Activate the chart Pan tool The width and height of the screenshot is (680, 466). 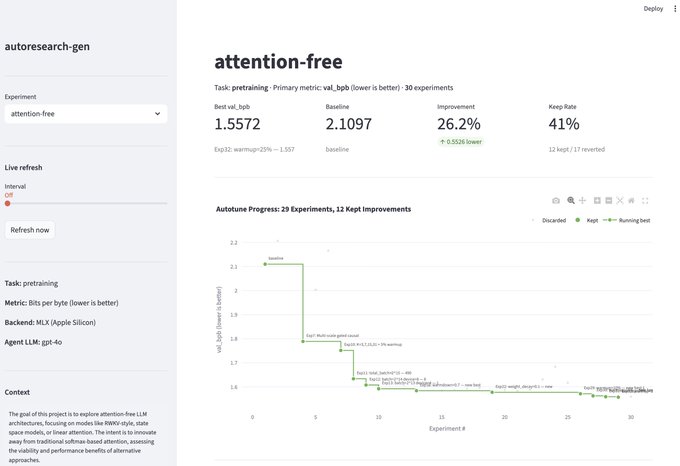[x=582, y=200]
